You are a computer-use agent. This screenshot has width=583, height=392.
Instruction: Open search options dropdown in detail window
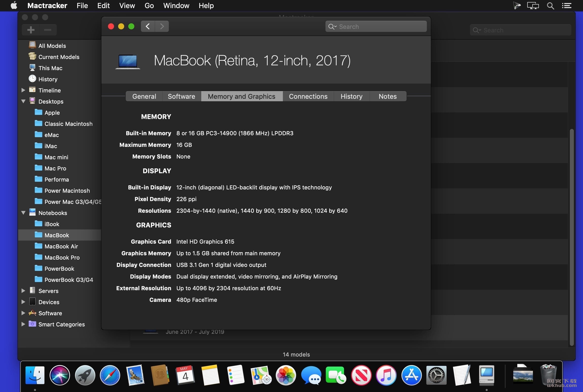333,27
